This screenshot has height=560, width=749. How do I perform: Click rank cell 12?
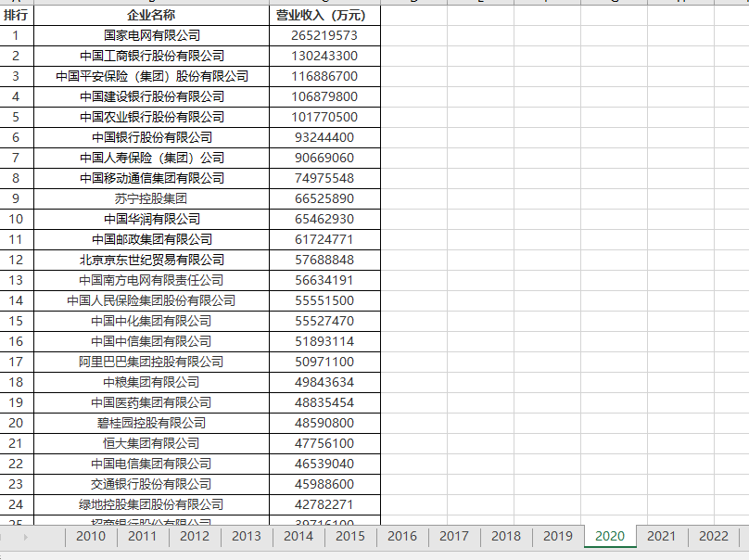coord(17,260)
